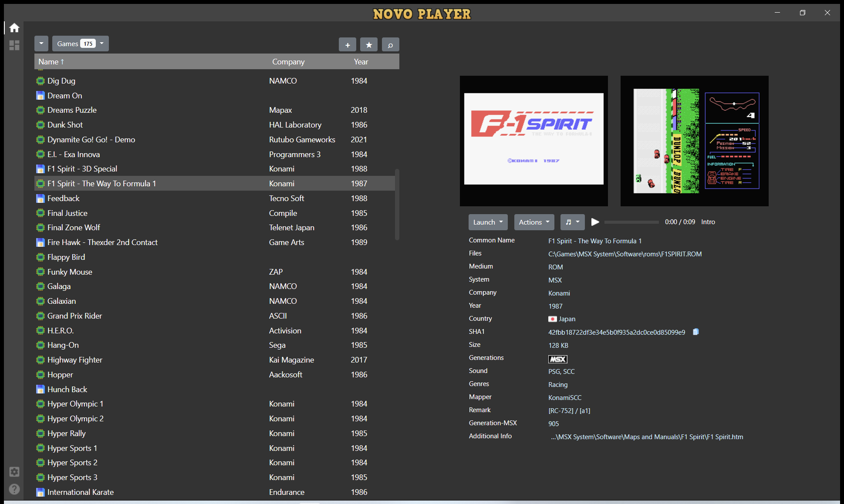Select Dynamite Go! Go! - Demo row
Image resolution: width=844 pixels, height=504 pixels.
[215, 140]
